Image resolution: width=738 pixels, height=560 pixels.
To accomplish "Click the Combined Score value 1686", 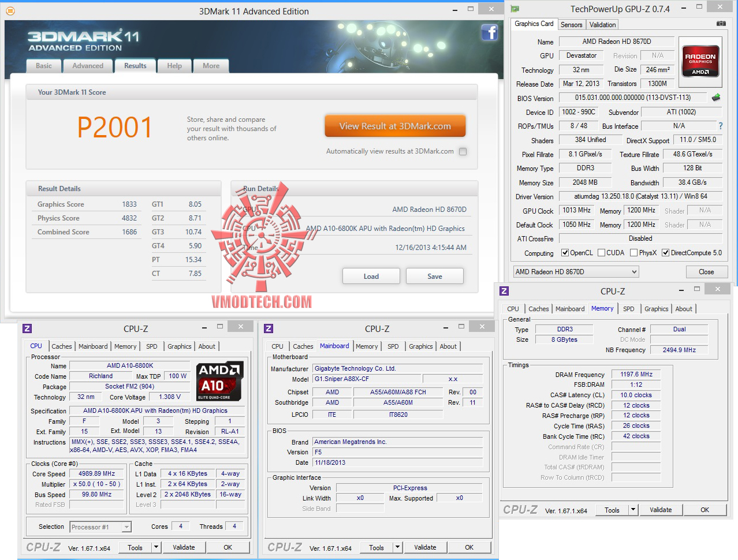I will (x=129, y=232).
